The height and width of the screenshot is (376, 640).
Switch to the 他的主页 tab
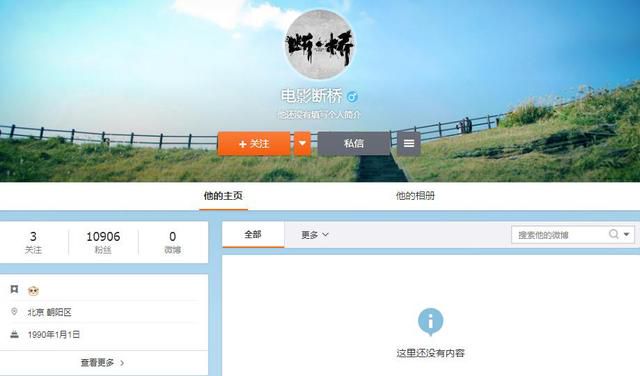point(223,196)
